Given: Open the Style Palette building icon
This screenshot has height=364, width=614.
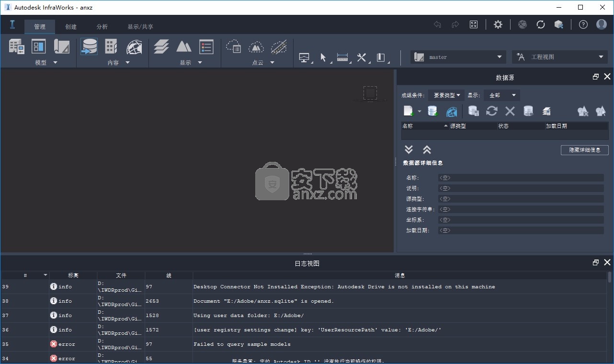Looking at the screenshot, I should (x=111, y=46).
